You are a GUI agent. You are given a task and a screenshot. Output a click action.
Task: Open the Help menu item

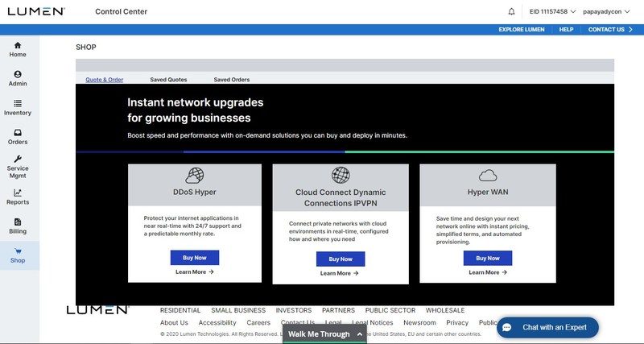tap(566, 30)
